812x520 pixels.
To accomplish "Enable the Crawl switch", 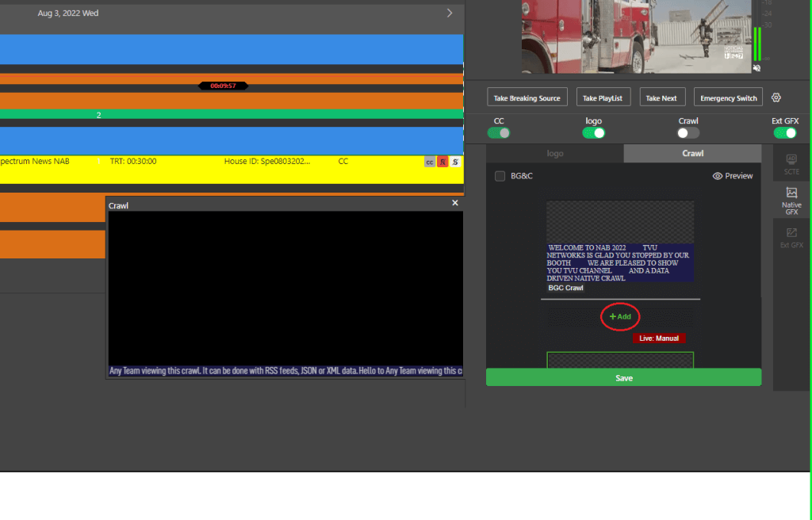I will [x=688, y=133].
